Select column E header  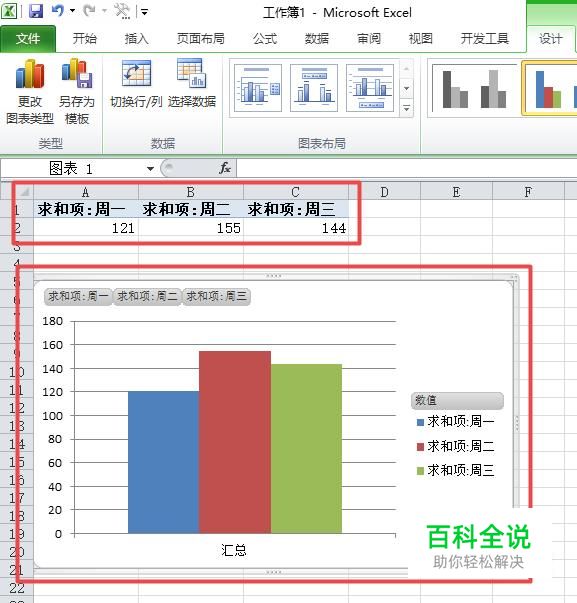[456, 192]
